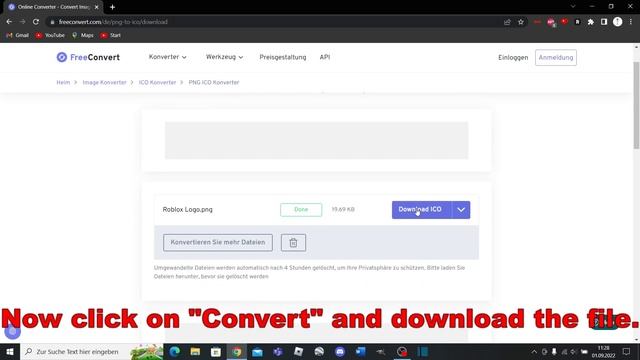
Task: Click the Einloggen link
Action: click(x=513, y=58)
